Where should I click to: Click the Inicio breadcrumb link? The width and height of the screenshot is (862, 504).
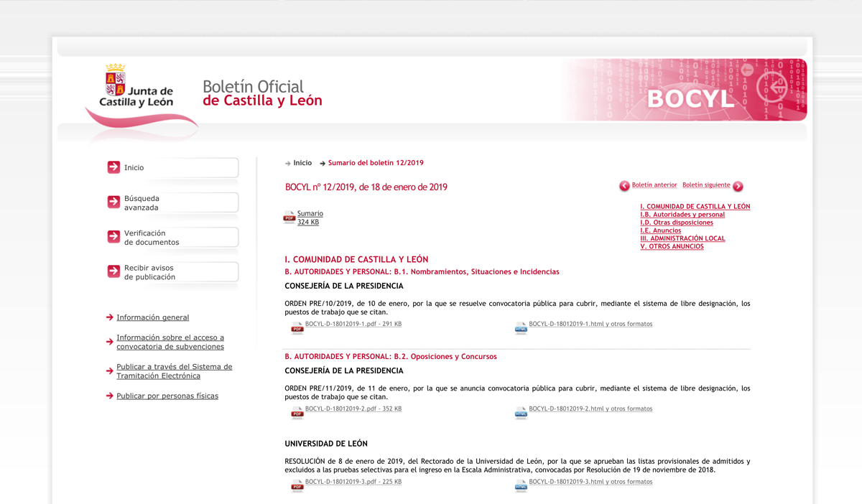pyautogui.click(x=302, y=163)
